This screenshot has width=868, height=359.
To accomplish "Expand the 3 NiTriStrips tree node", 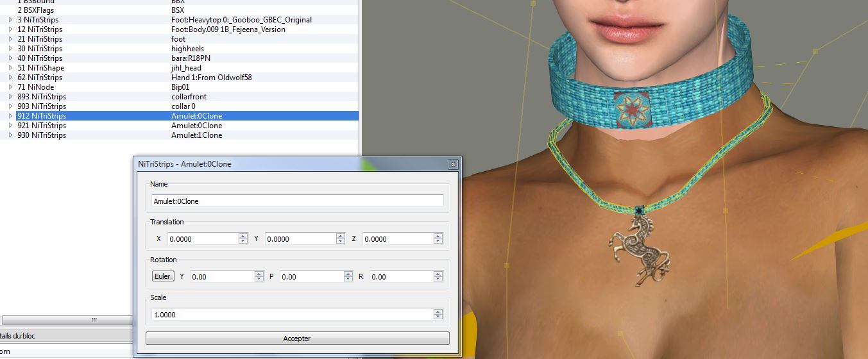I will point(11,20).
